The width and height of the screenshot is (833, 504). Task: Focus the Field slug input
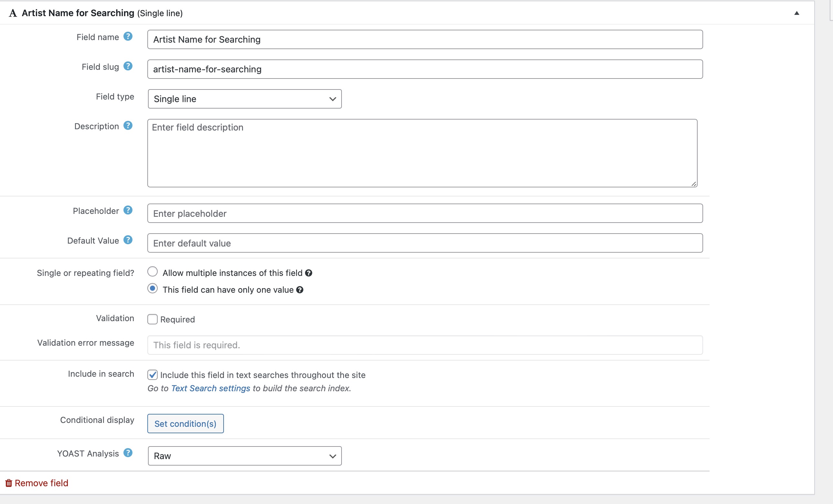tap(425, 69)
